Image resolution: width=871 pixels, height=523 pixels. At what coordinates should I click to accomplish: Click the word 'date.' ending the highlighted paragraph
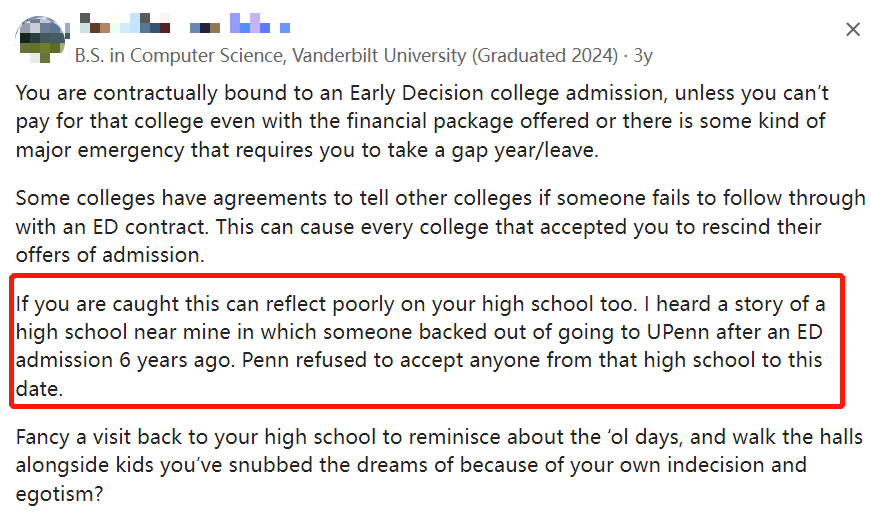pos(39,389)
